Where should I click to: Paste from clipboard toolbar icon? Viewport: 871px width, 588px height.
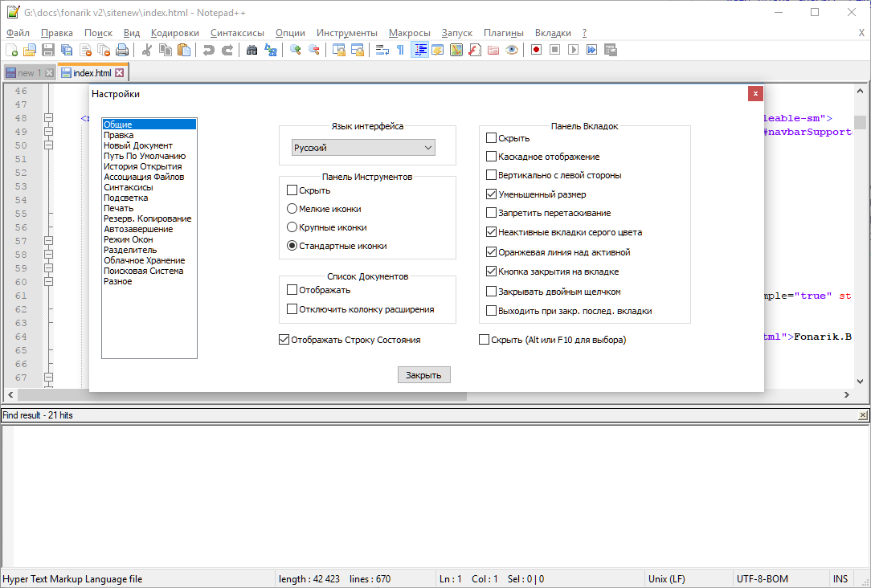tap(184, 50)
